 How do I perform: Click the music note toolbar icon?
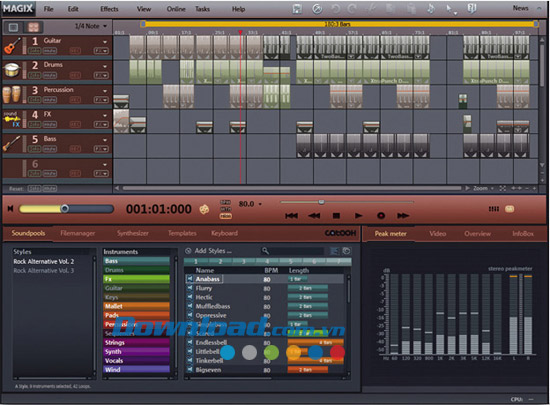pyautogui.click(x=431, y=9)
